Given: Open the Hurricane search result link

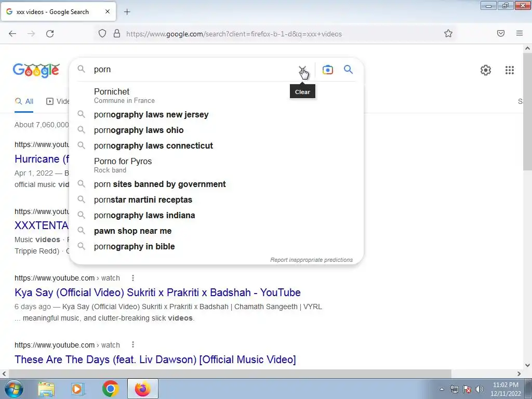Looking at the screenshot, I should pos(42,159).
